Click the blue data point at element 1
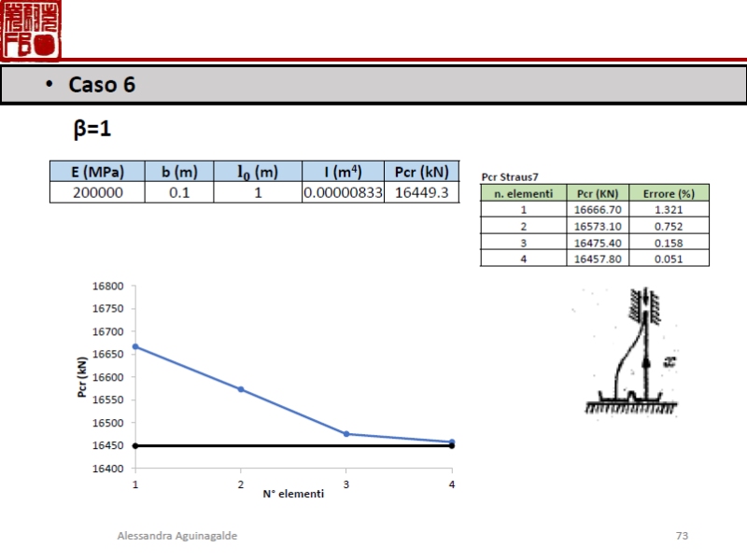 pyautogui.click(x=135, y=346)
